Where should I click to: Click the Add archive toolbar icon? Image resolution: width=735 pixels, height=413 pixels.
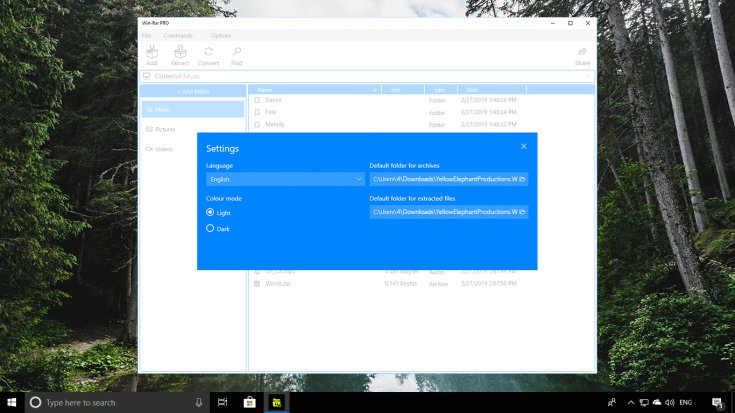(152, 53)
